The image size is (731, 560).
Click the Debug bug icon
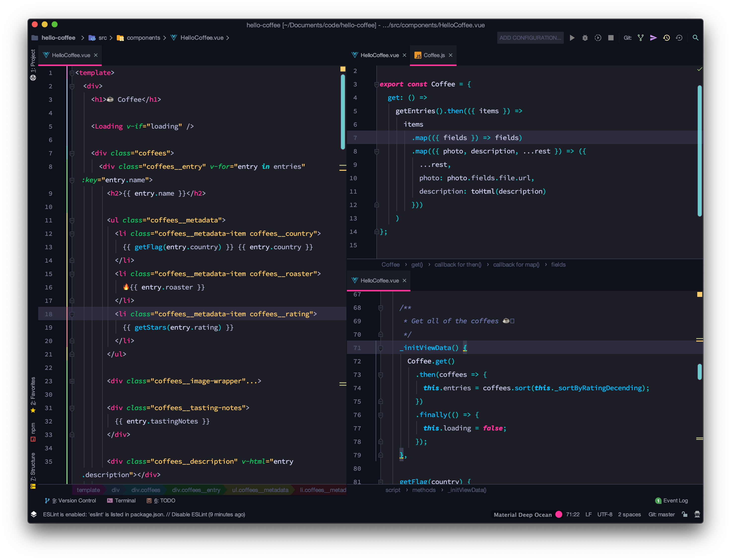tap(585, 38)
